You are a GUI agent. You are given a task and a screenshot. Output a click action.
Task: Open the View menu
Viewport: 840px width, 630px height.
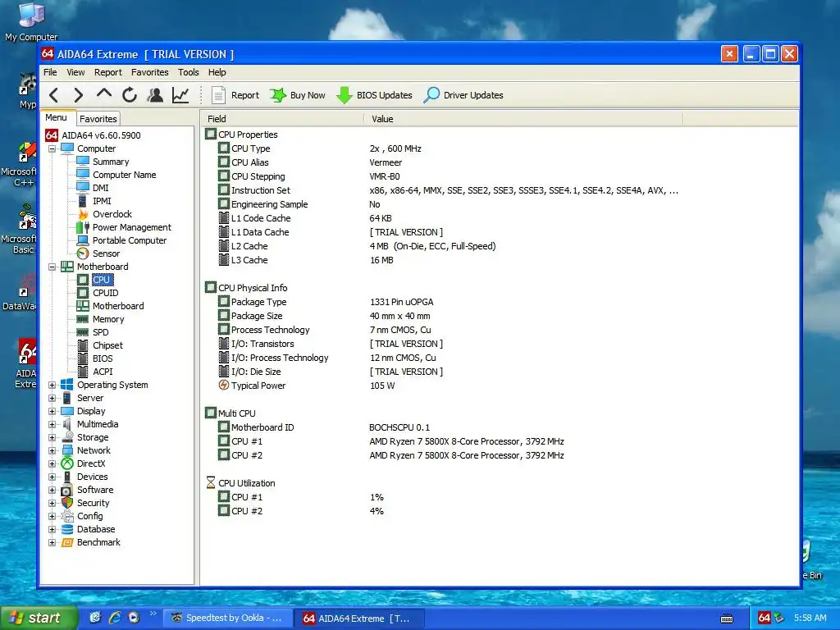point(75,72)
